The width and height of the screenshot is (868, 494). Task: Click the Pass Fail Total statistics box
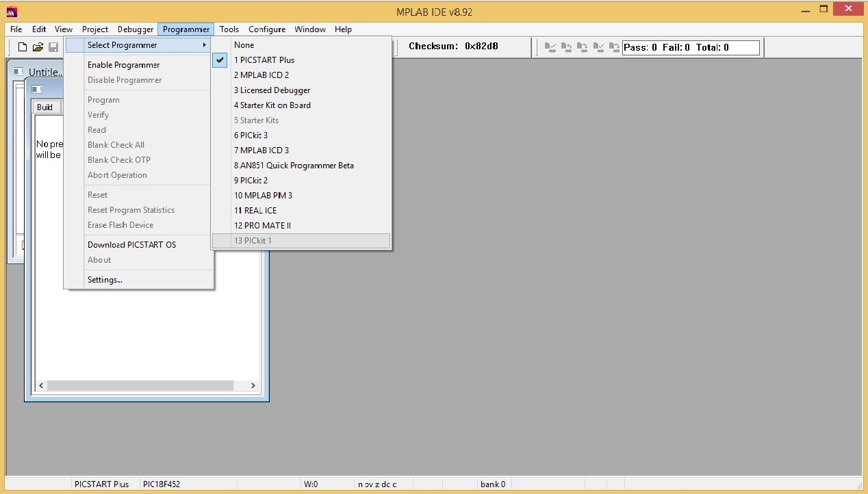coord(691,48)
